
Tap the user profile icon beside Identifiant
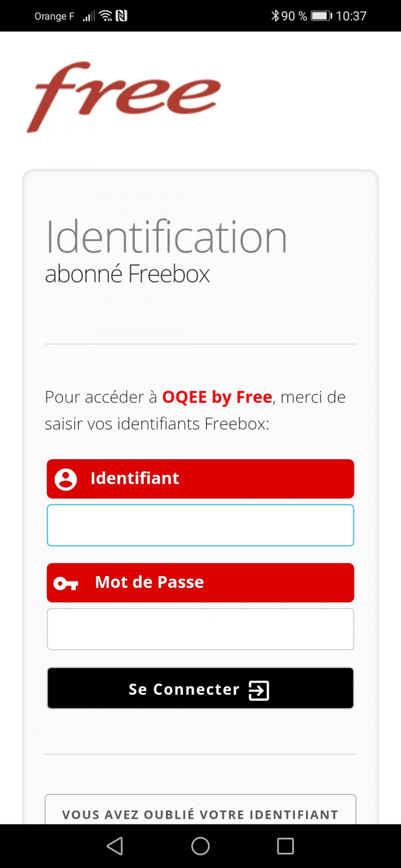(x=66, y=479)
